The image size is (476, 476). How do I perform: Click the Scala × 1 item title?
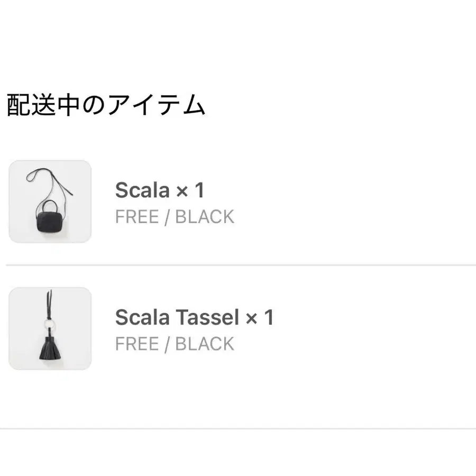tap(160, 190)
